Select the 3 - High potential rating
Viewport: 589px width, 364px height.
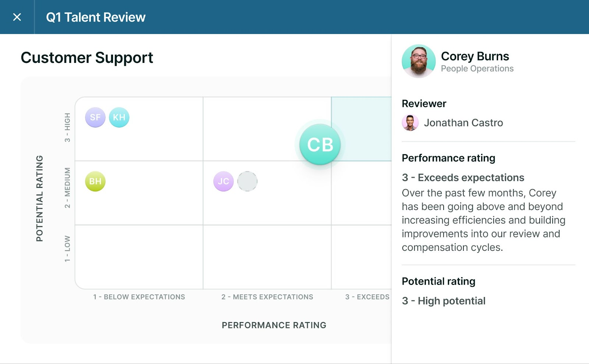443,301
